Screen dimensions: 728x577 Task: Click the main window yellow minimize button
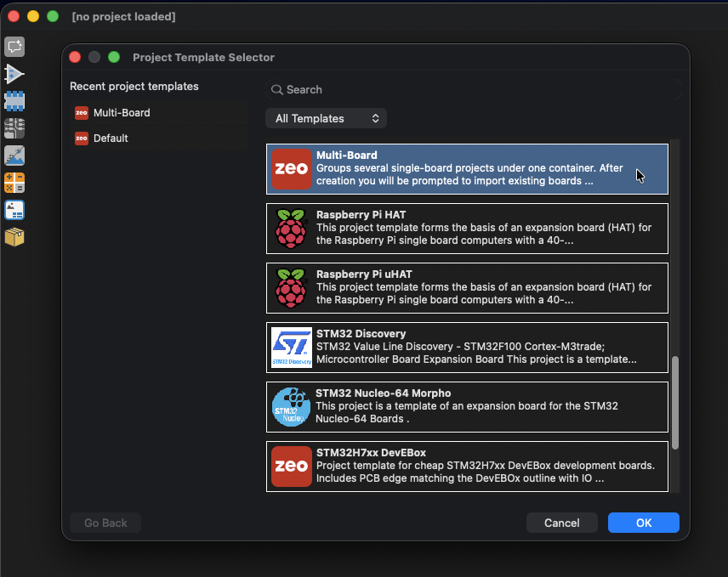33,16
